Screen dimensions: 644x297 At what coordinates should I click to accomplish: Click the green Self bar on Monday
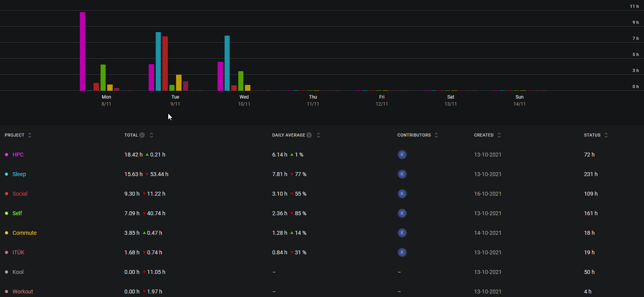point(103,77)
